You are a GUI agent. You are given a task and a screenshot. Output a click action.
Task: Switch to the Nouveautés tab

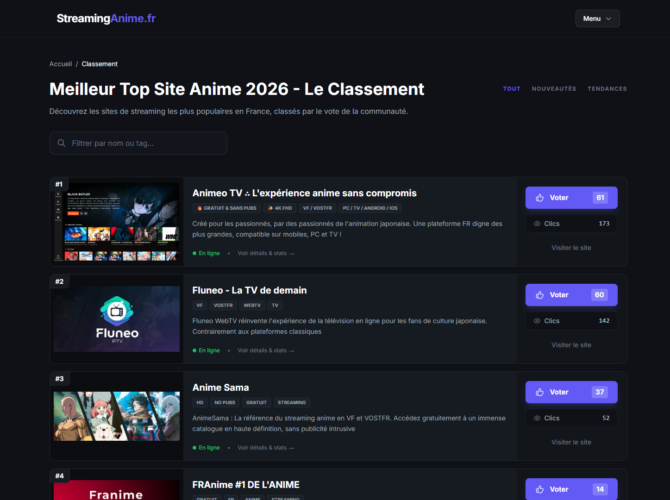tap(554, 89)
